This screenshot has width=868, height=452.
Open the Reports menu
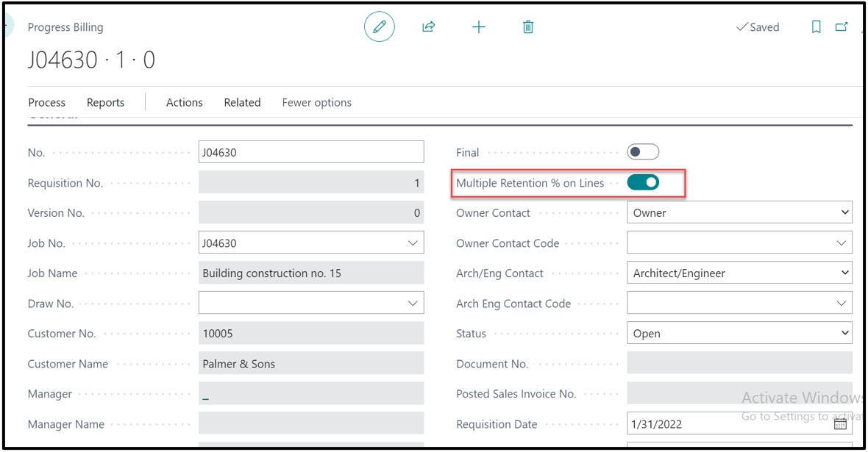tap(105, 102)
